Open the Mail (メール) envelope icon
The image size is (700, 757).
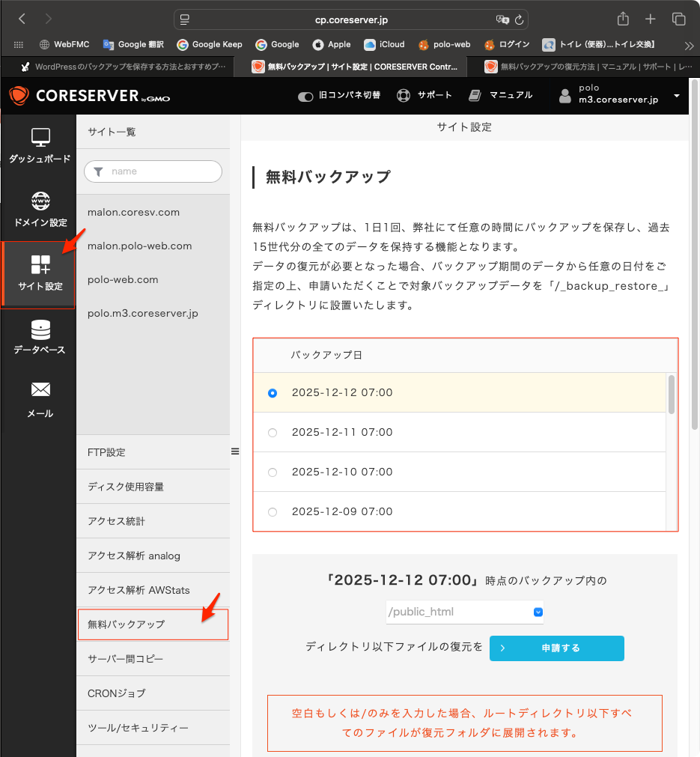[40, 390]
